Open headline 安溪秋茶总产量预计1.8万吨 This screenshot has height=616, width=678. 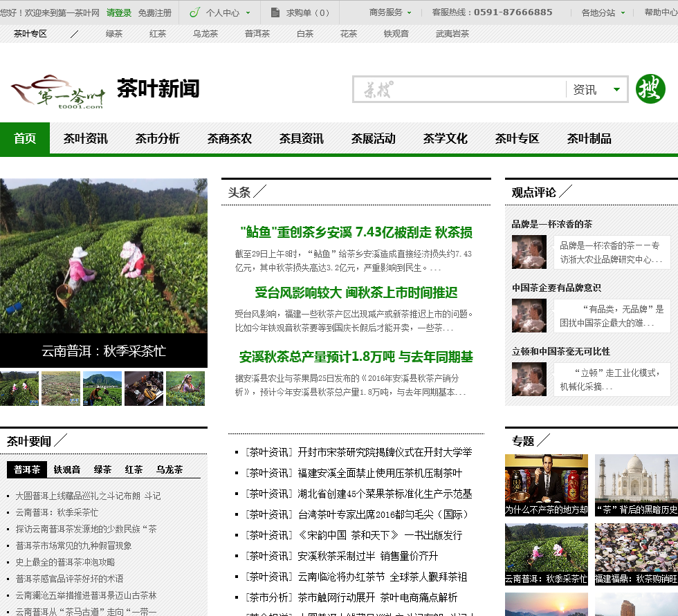click(x=356, y=357)
